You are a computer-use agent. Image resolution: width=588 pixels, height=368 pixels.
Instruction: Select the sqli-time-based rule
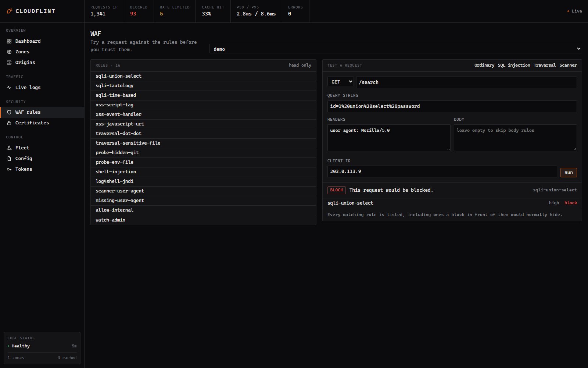[203, 95]
